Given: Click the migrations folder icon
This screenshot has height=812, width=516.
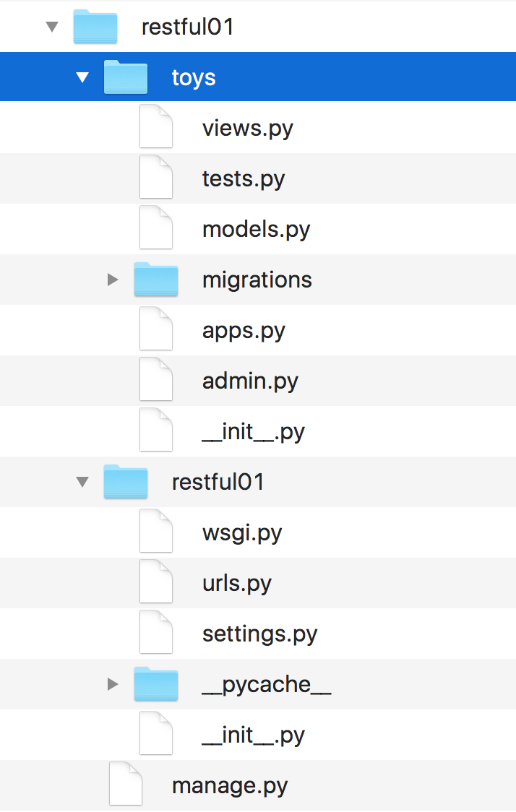Looking at the screenshot, I should coord(156,279).
